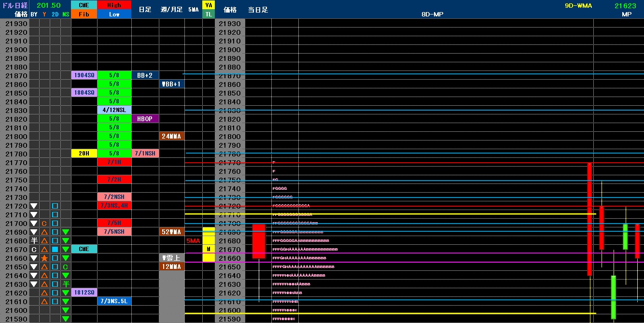
Task: Click the 24MMA cell
Action: [x=172, y=136]
